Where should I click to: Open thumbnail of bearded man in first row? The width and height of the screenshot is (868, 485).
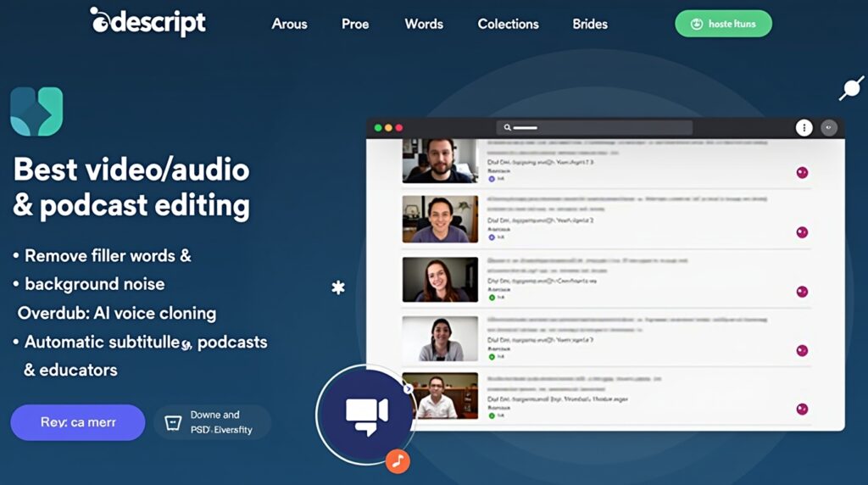440,160
